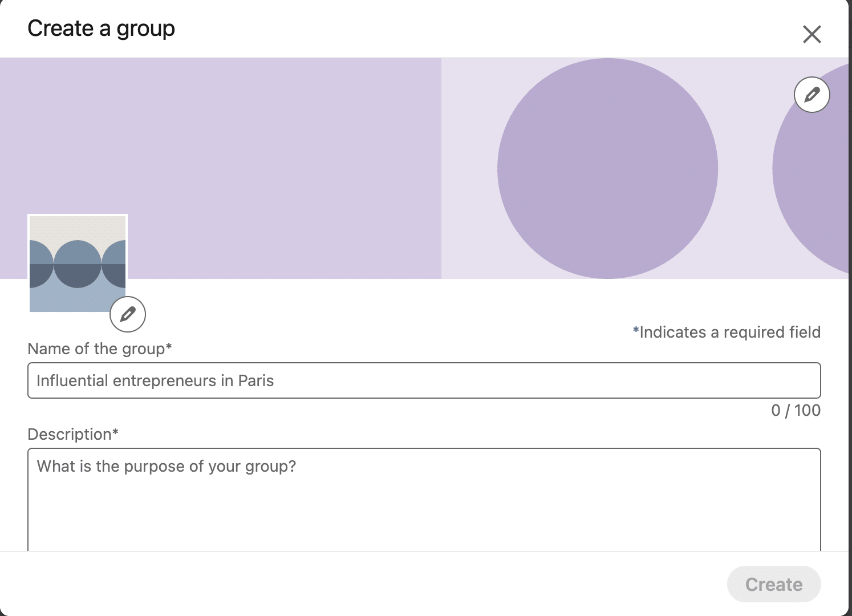Click the 0 / 100 character counter
The height and width of the screenshot is (616, 852).
tap(796, 410)
